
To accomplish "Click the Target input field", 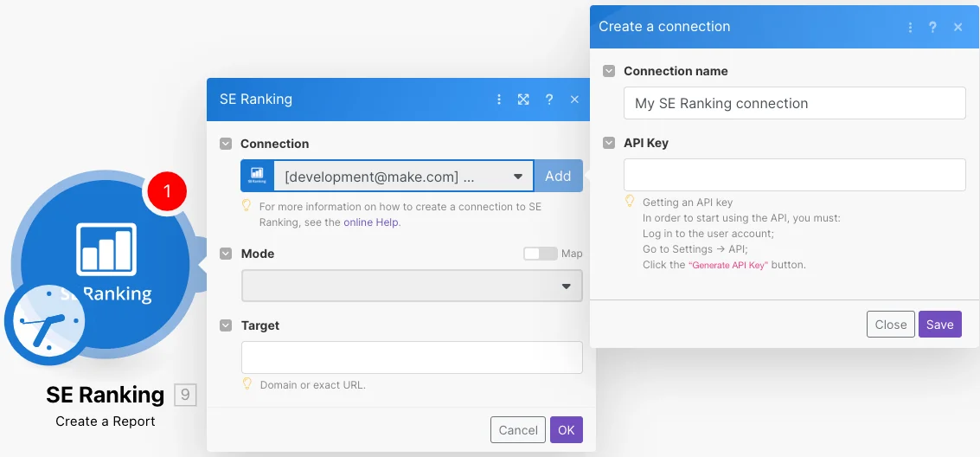I will (412, 357).
